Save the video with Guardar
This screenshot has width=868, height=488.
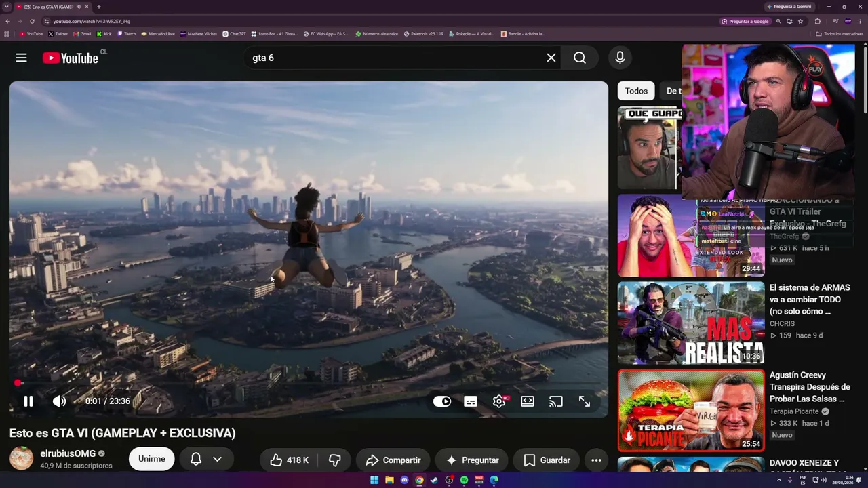547,460
